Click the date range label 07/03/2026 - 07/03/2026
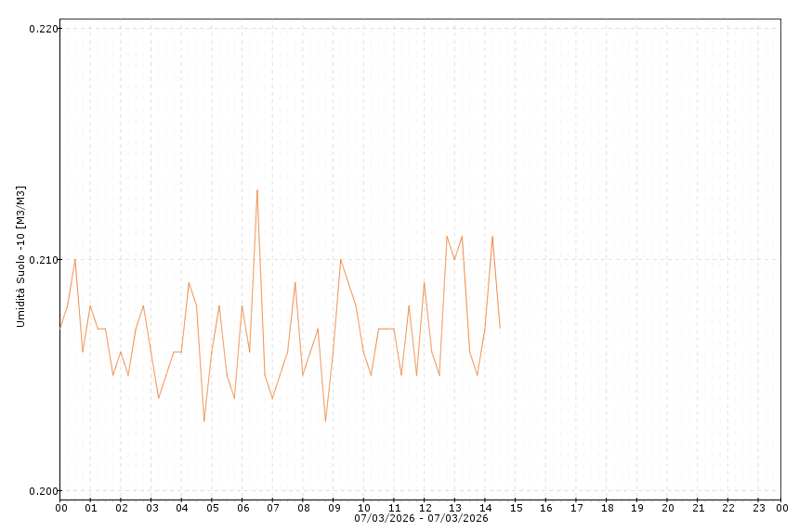Screen dimensions: 799x532 (421, 518)
